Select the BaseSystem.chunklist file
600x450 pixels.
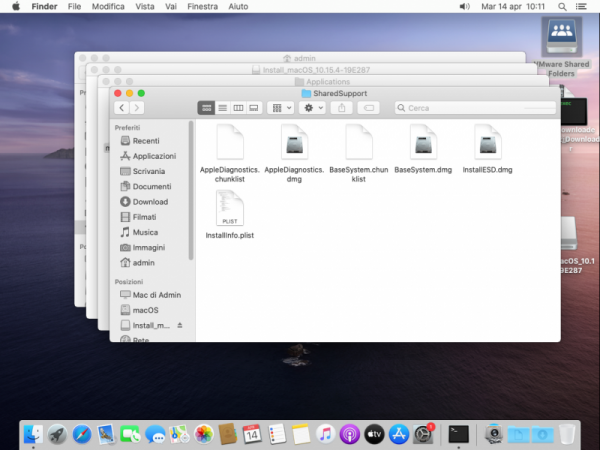click(359, 153)
